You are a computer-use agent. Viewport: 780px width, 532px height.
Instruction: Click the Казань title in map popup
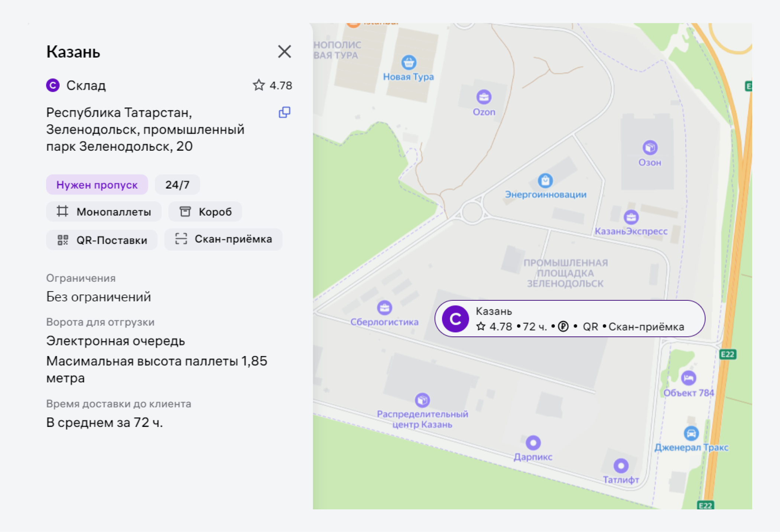click(x=494, y=311)
